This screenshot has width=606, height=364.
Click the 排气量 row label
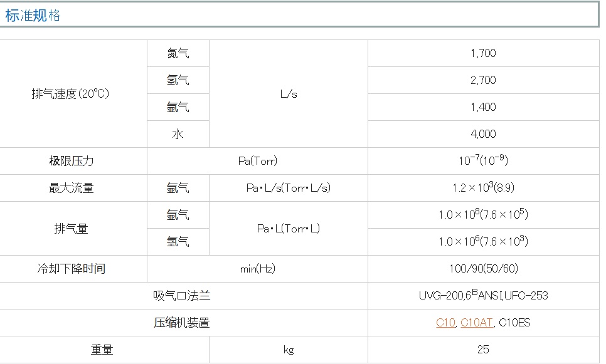coord(72,229)
